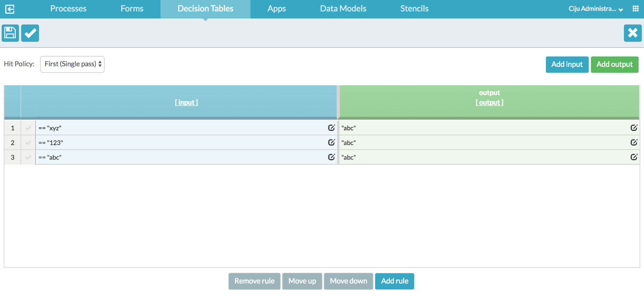Click the Move down button
644x296 pixels.
348,281
